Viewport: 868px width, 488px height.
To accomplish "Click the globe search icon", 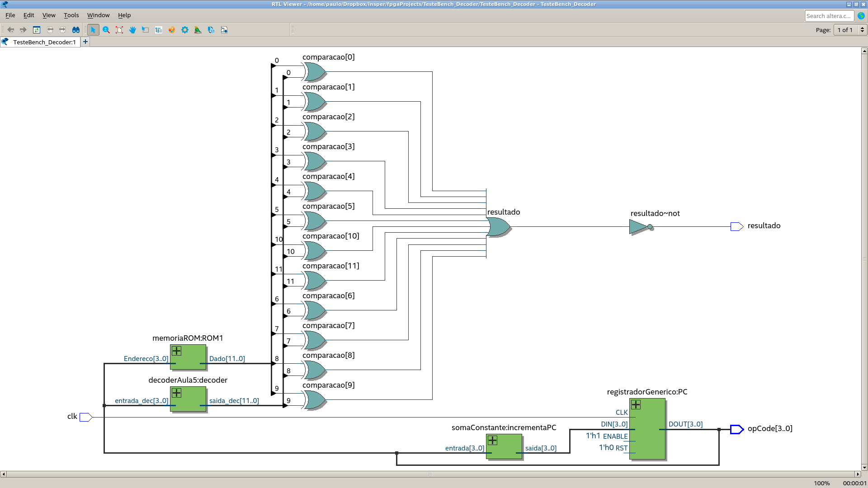I will 861,16.
